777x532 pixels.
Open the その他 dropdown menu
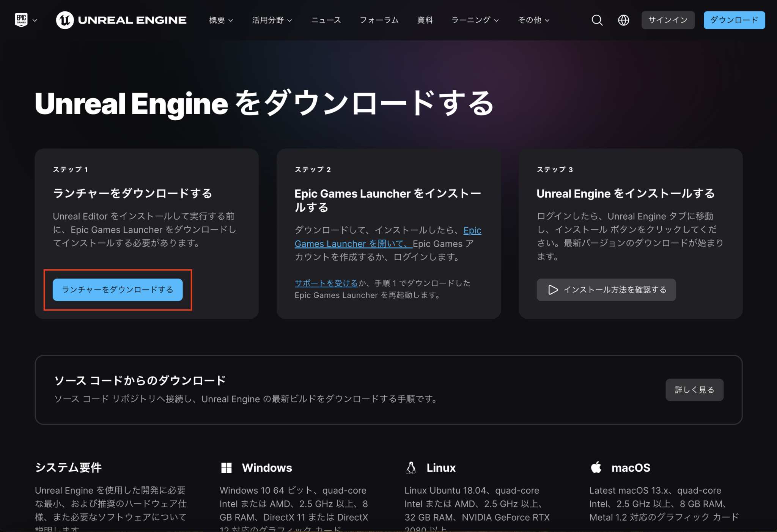(533, 20)
